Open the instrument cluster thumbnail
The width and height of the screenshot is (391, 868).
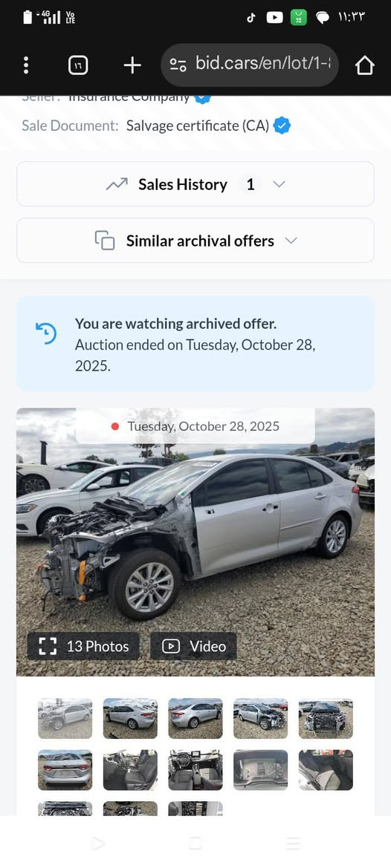260,770
